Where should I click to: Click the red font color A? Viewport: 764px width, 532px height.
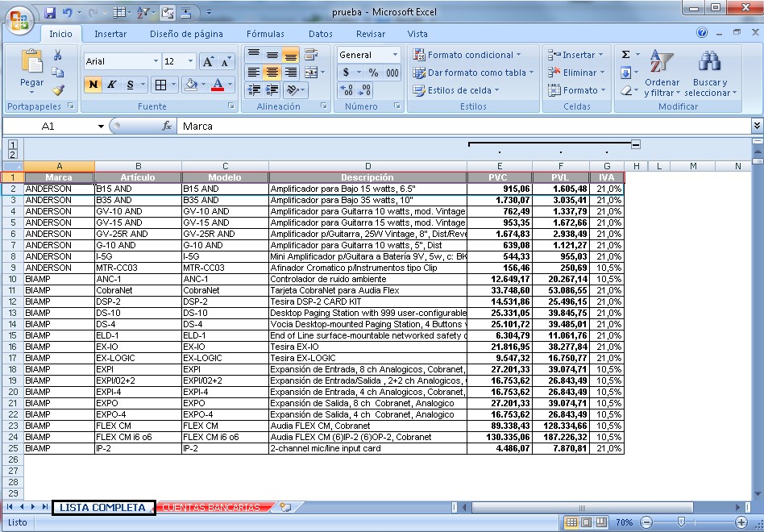(x=218, y=85)
